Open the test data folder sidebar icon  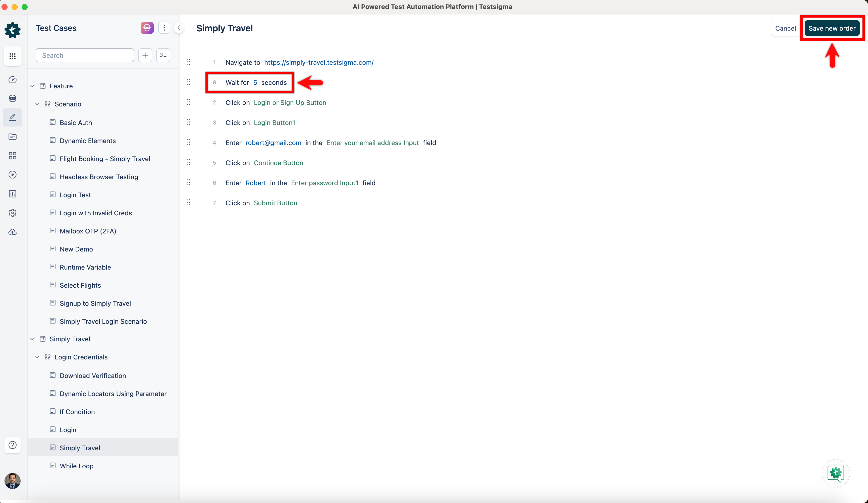pyautogui.click(x=12, y=137)
